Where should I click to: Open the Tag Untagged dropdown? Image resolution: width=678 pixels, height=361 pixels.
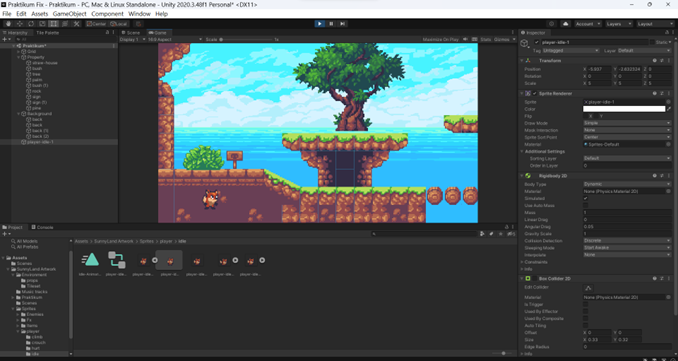click(571, 51)
